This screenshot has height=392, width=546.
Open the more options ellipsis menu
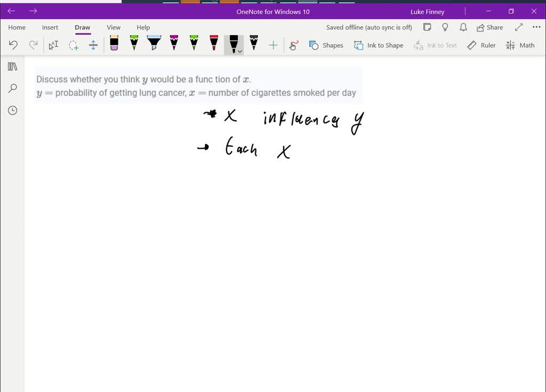536,27
